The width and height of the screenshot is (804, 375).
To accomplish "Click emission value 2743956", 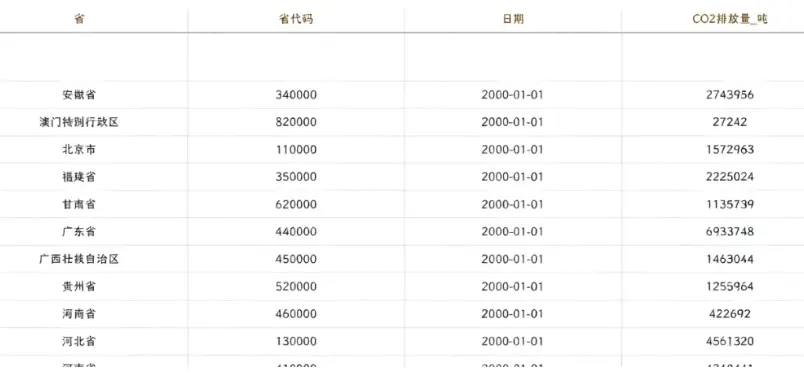I will coord(730,95).
